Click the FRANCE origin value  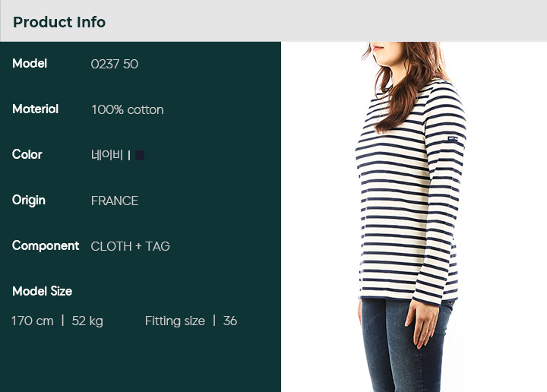tap(115, 201)
